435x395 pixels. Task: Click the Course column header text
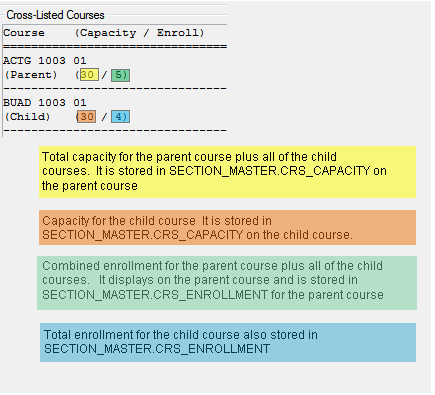[24, 33]
